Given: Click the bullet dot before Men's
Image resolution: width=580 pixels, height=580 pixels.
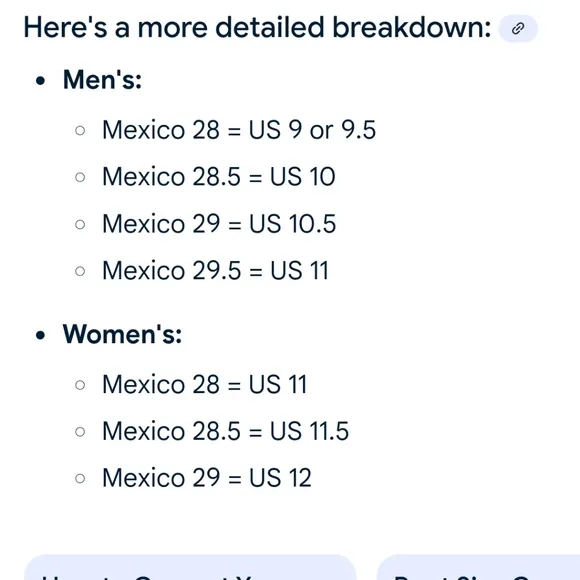Looking at the screenshot, I should (40, 81).
